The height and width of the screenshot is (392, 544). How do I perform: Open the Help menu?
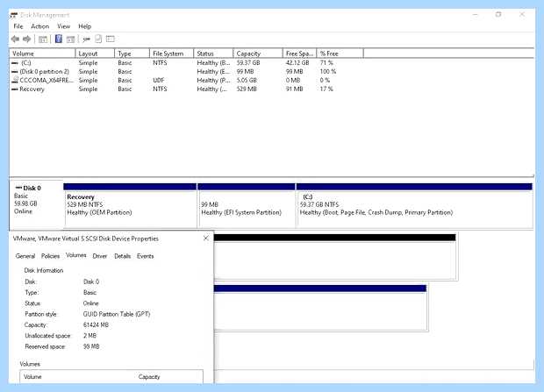click(84, 26)
